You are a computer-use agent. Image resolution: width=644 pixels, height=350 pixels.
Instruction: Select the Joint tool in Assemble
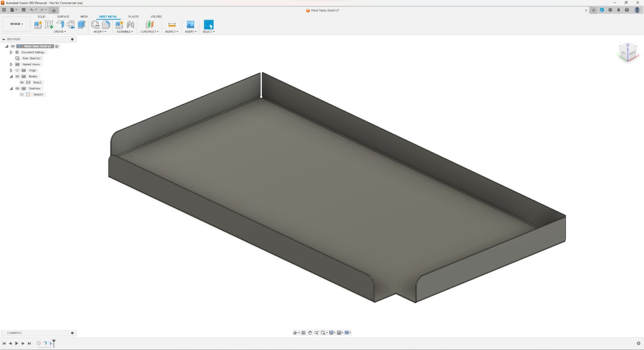130,25
